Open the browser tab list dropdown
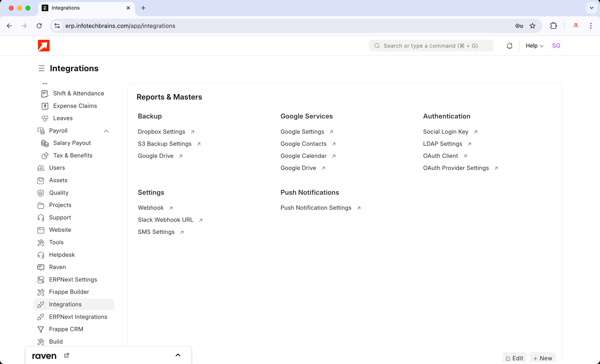 pyautogui.click(x=591, y=8)
